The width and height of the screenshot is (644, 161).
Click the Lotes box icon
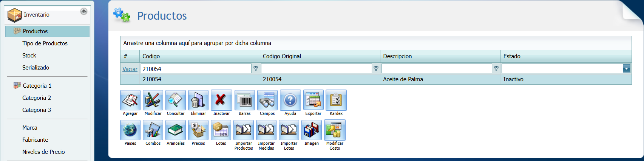[221, 130]
